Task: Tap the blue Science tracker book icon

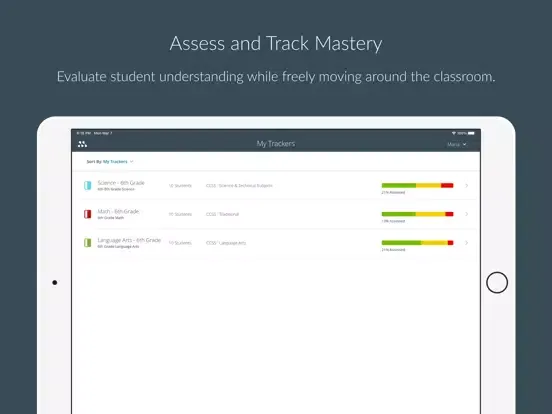Action: pos(88,186)
